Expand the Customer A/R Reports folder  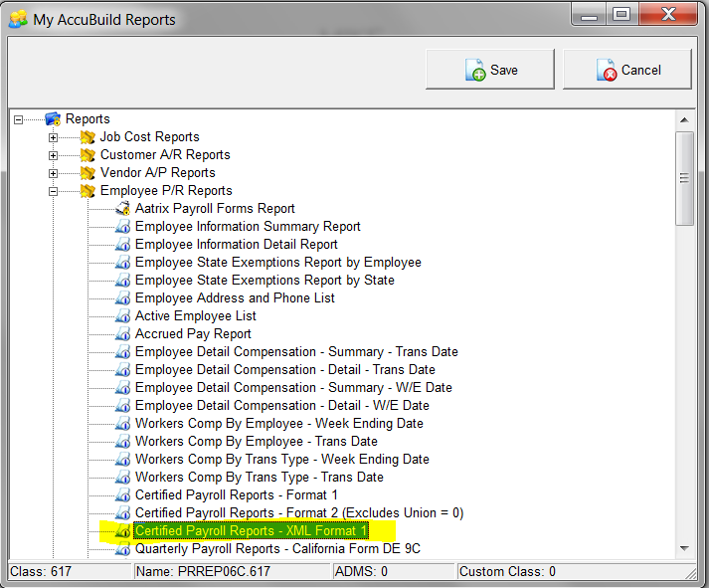click(x=53, y=155)
